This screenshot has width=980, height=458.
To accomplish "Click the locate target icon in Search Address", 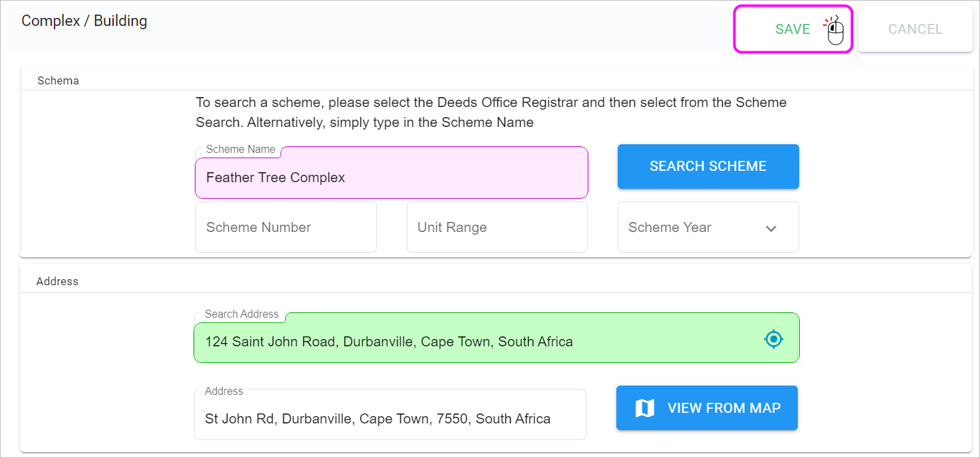I will coord(773,340).
